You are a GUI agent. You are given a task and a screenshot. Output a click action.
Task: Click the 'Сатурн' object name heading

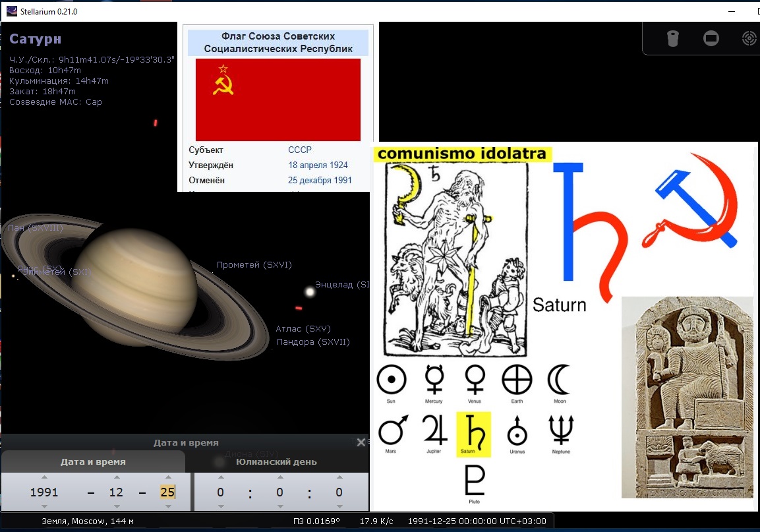click(x=36, y=39)
